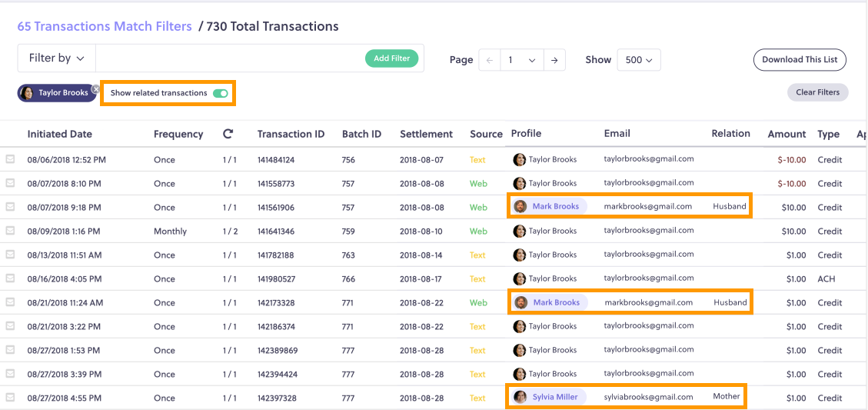Viewport: 868px width, 410px height.
Task: Click Download This List button
Action: [x=800, y=60]
